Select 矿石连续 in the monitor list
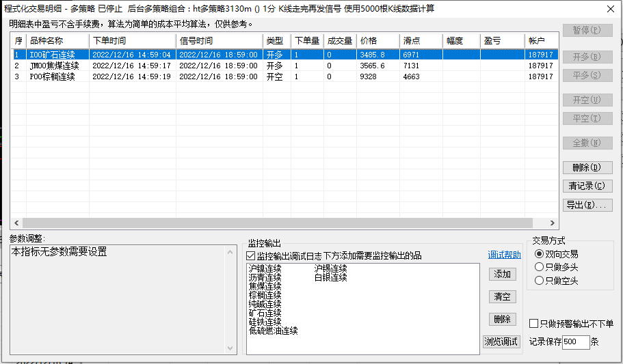The height and width of the screenshot is (364, 623). [265, 313]
